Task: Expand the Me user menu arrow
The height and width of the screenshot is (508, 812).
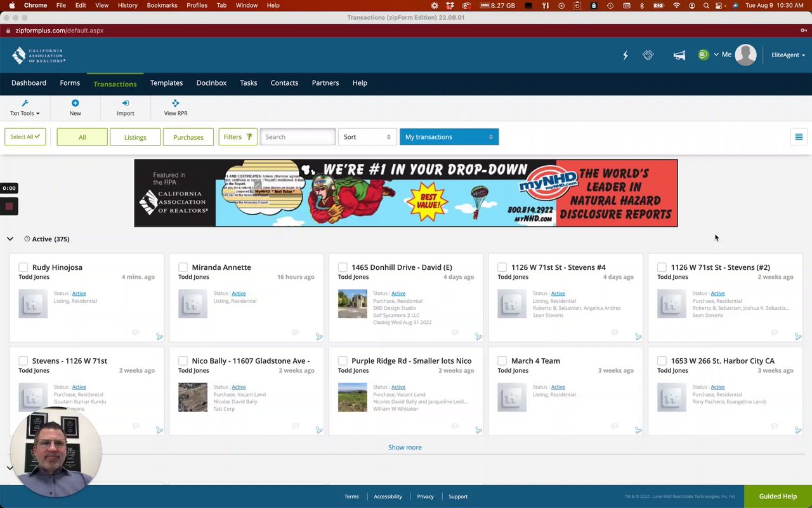Action: [716, 55]
